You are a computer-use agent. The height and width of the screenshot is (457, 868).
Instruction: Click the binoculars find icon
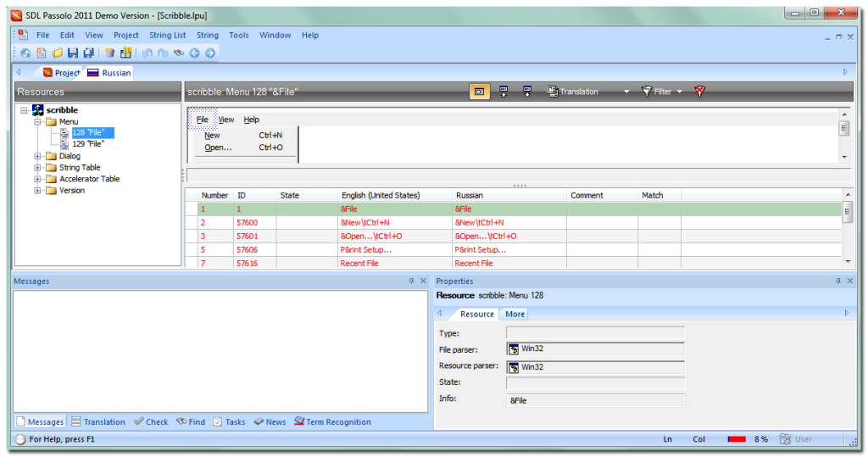click(178, 53)
